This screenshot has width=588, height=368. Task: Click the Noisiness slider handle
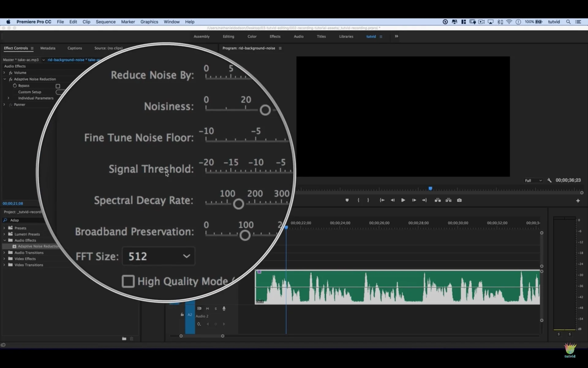point(265,110)
